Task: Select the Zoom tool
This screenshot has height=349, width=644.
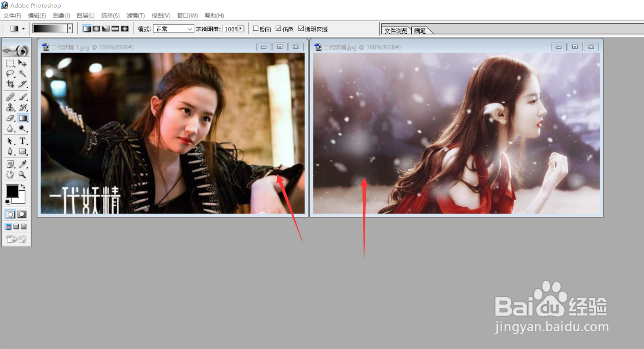Action: 22,175
